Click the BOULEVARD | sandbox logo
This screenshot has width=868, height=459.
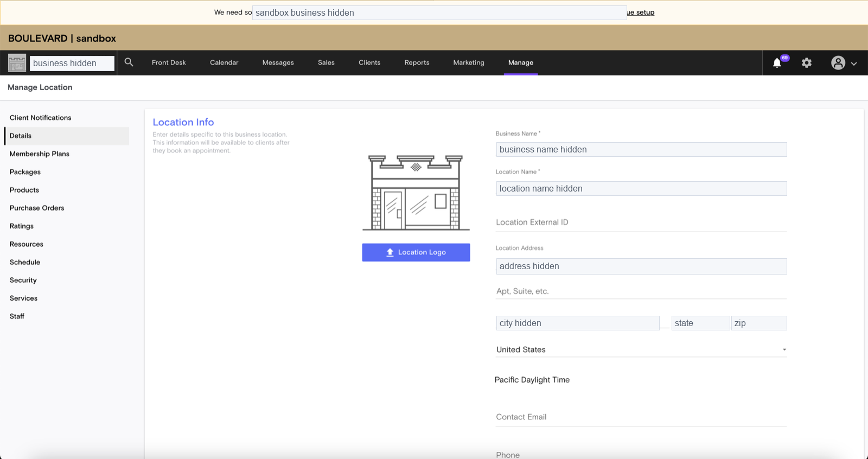point(62,39)
